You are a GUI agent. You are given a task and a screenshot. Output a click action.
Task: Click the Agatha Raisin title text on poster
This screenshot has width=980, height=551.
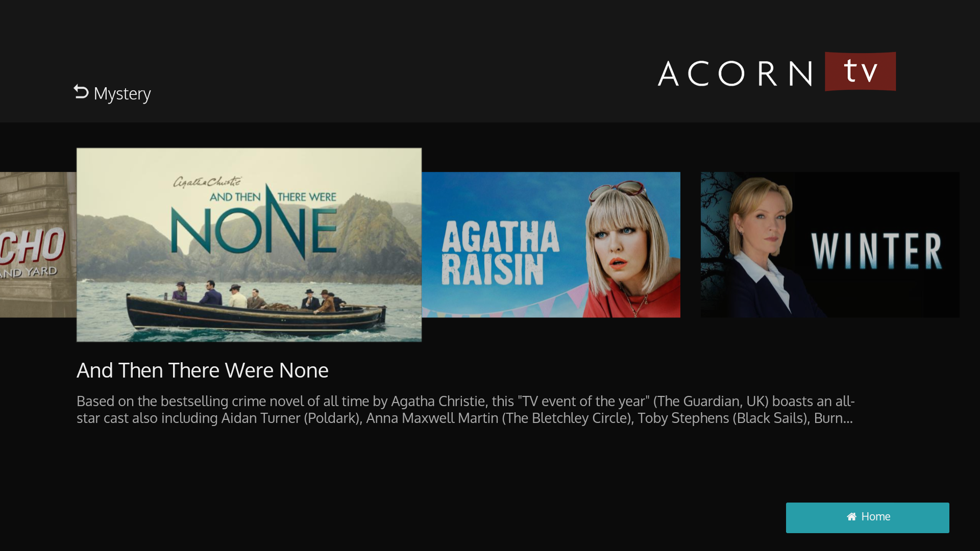point(500,253)
